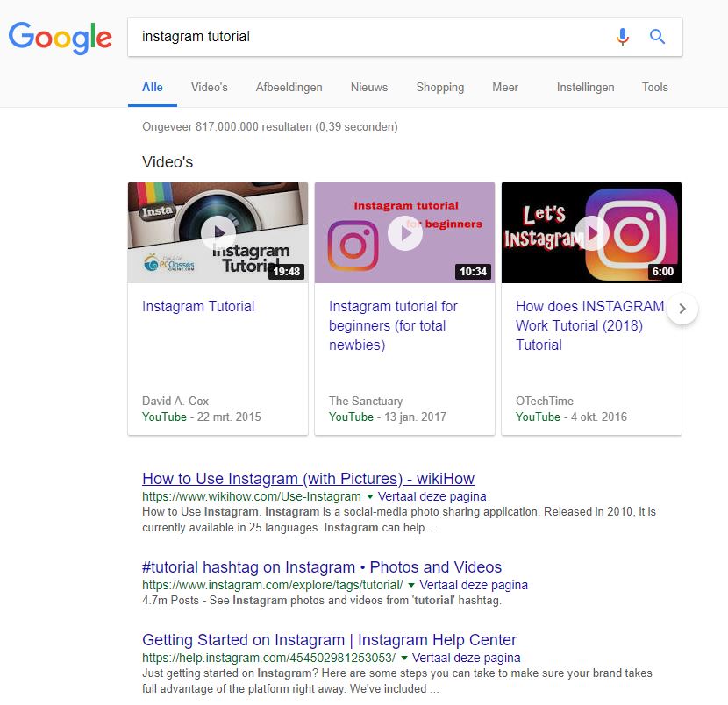
Task: Switch to the Nieuws tab
Action: point(369,88)
